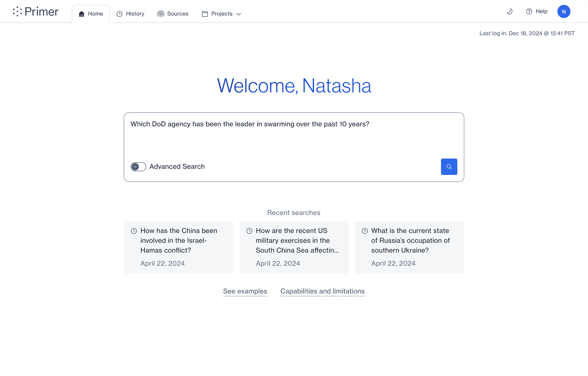
Task: Expand the Projects dropdown menu
Action: pos(221,14)
